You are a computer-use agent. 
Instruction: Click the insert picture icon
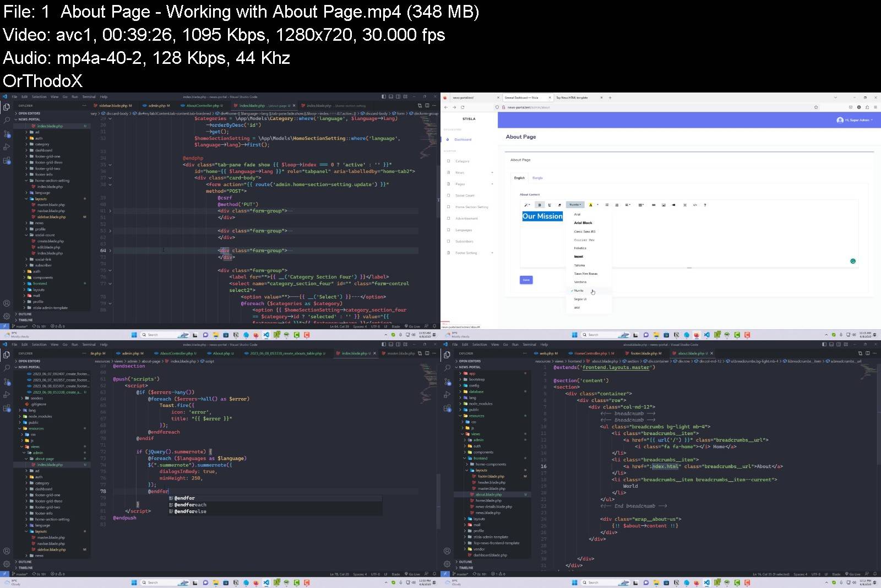664,205
